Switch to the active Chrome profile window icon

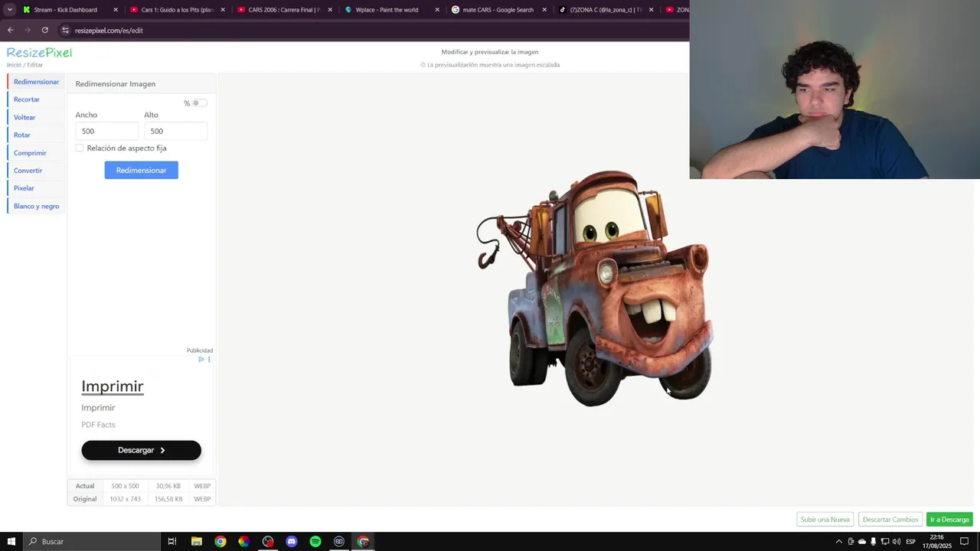point(362,541)
